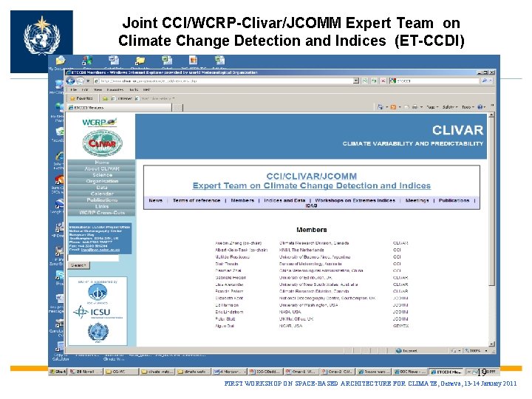Click the scrollbar down arrow
Viewport: 532px width, 399px height.
tap(491, 344)
